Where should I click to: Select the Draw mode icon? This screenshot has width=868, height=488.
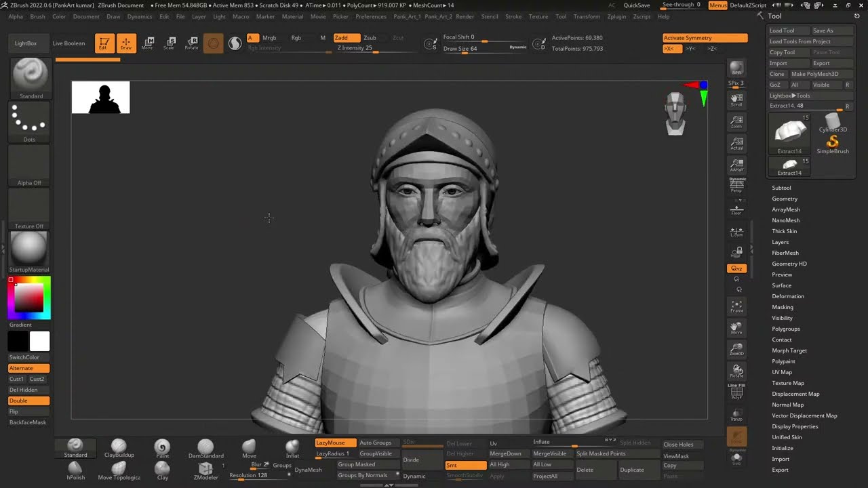[x=126, y=43]
